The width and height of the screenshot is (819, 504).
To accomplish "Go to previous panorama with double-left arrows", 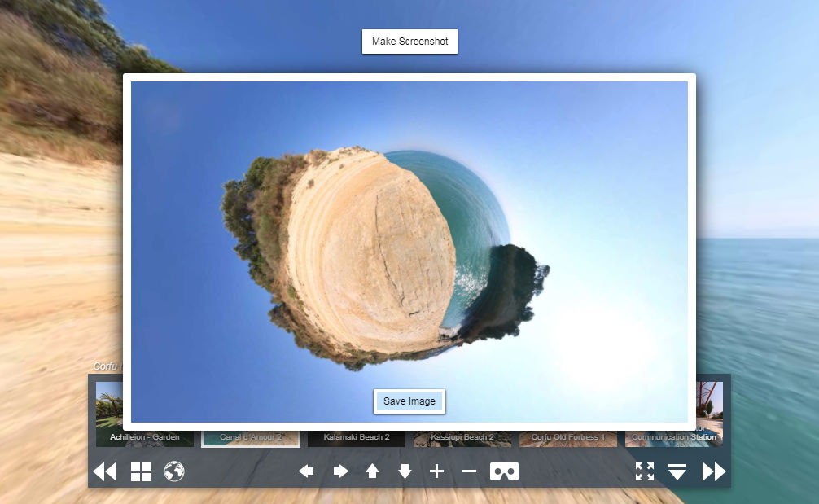I will pos(105,471).
